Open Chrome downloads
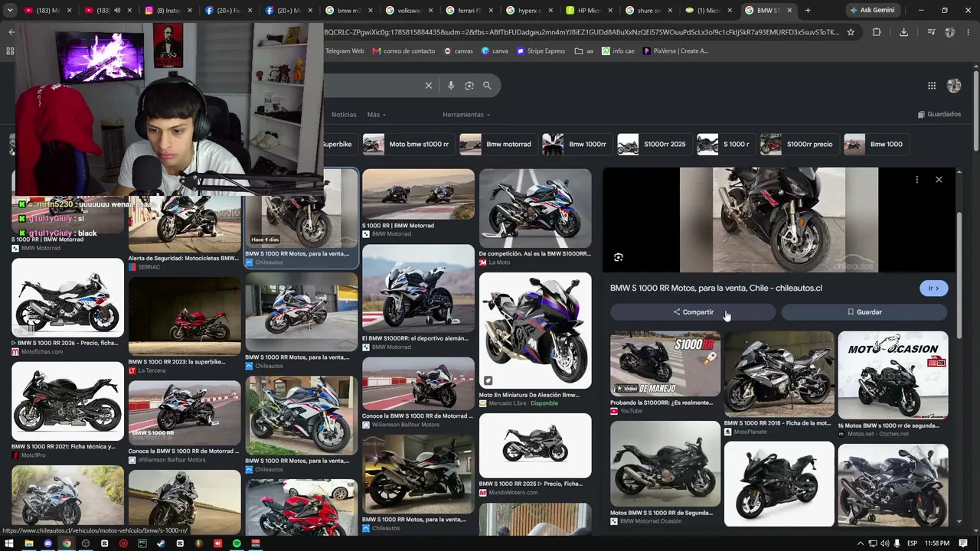Screen dimensions: 980x551 (x=904, y=32)
